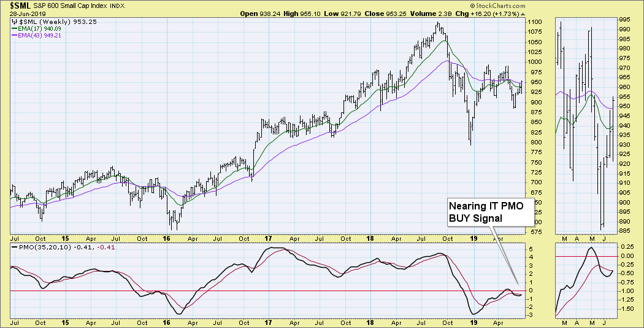Image resolution: width=644 pixels, height=328 pixels.
Task: Click the Close 953.25 header value
Action: pos(386,14)
